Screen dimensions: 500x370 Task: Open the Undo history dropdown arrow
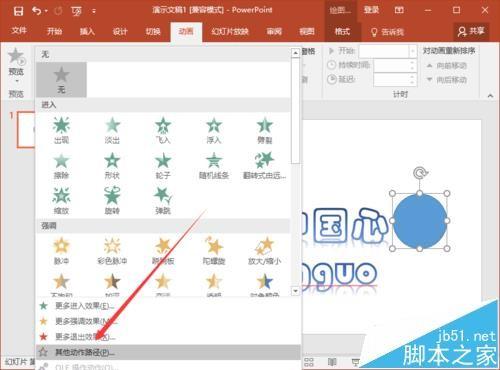(x=46, y=11)
